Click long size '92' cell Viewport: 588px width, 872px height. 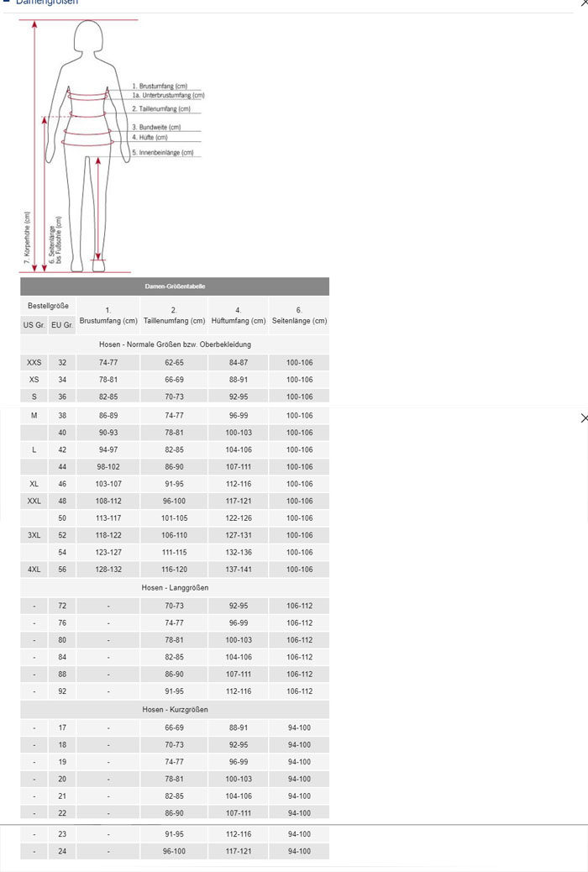coord(62,691)
